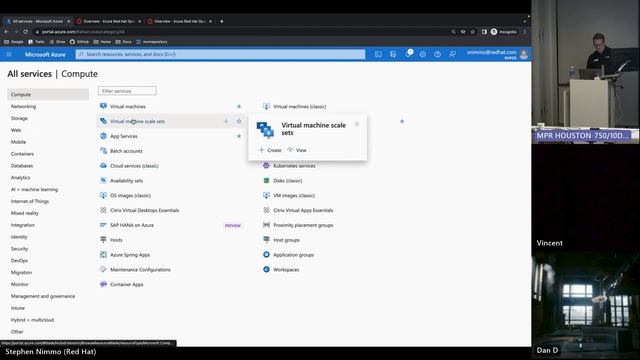
Task: Click the Filter services input box
Action: pos(127,91)
